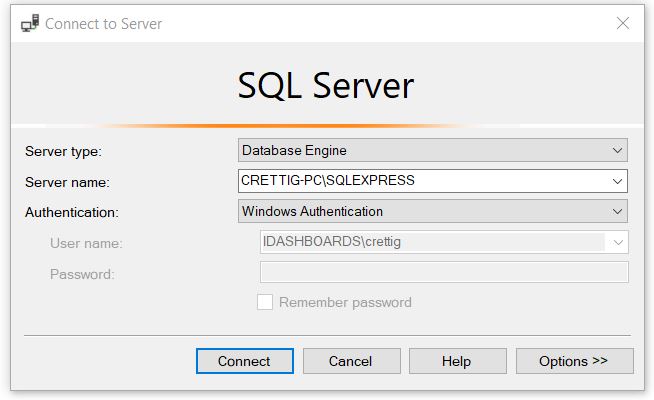Tick the Remember password checkbox
Image resolution: width=654 pixels, height=400 pixels.
click(265, 302)
